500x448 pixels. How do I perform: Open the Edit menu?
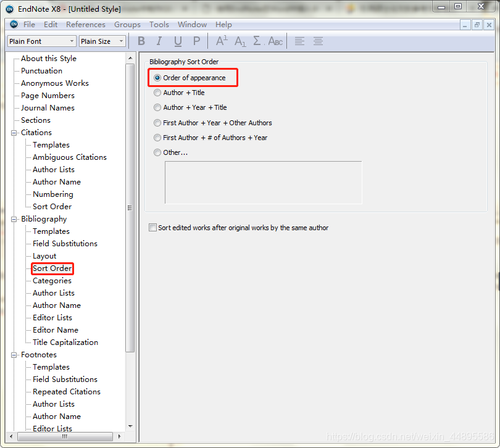pos(51,25)
